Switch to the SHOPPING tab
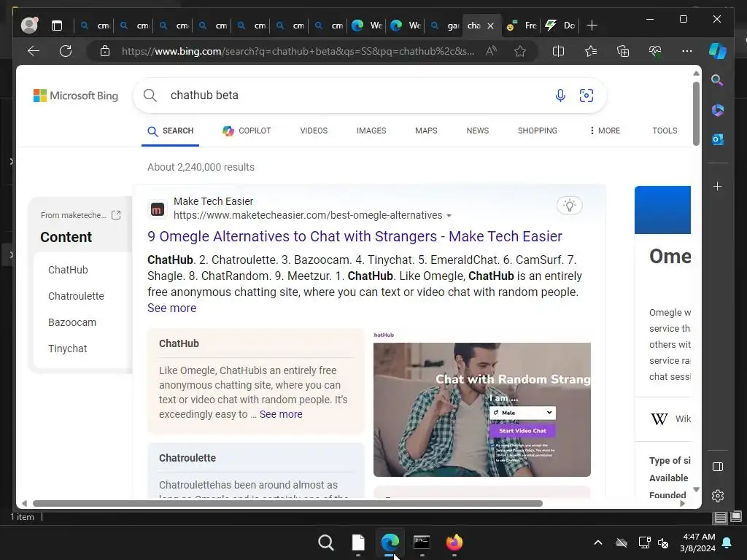Screen dimensions: 747x560 pos(538,131)
